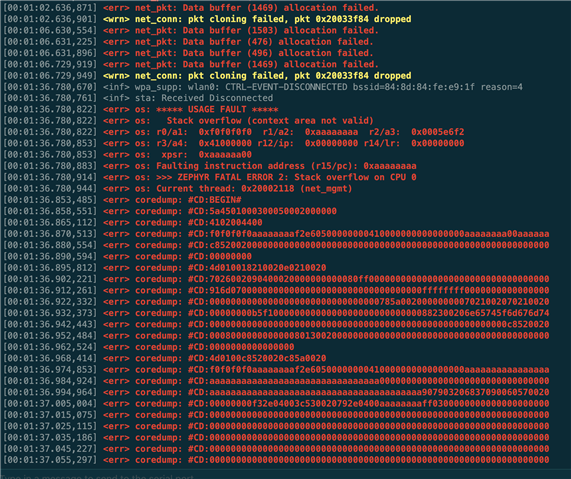
Task: Click the USAGE FAULT error line
Action: [x=141, y=109]
